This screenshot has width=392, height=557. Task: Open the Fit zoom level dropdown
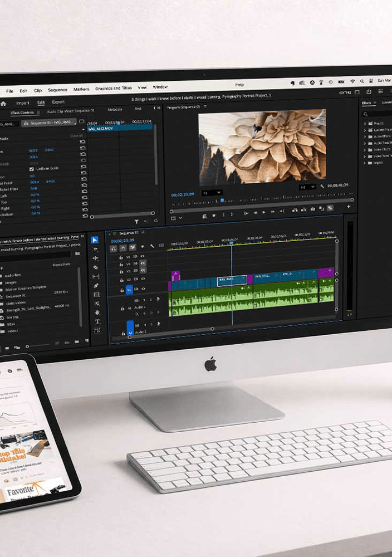212,193
